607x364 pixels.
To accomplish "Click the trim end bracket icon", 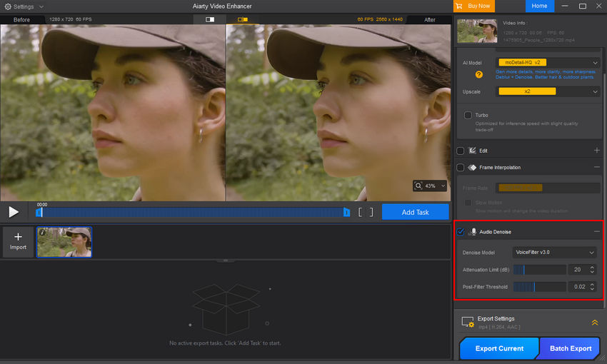I will coord(371,212).
